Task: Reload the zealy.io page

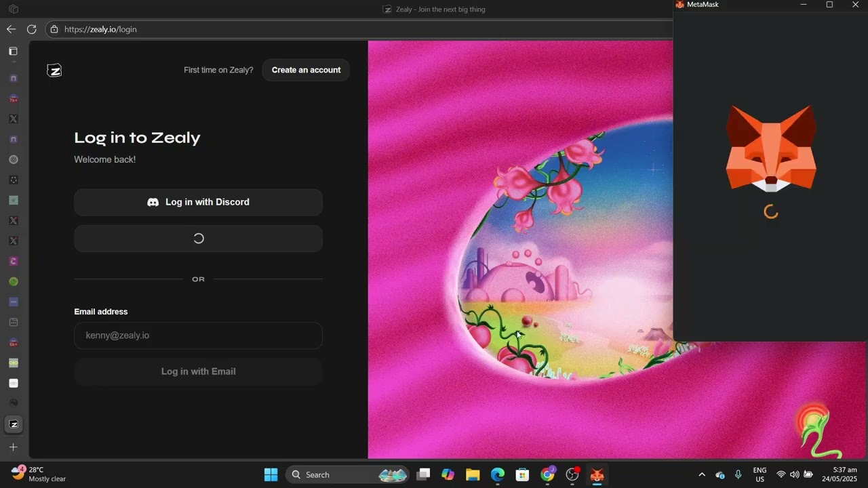Action: [31, 29]
